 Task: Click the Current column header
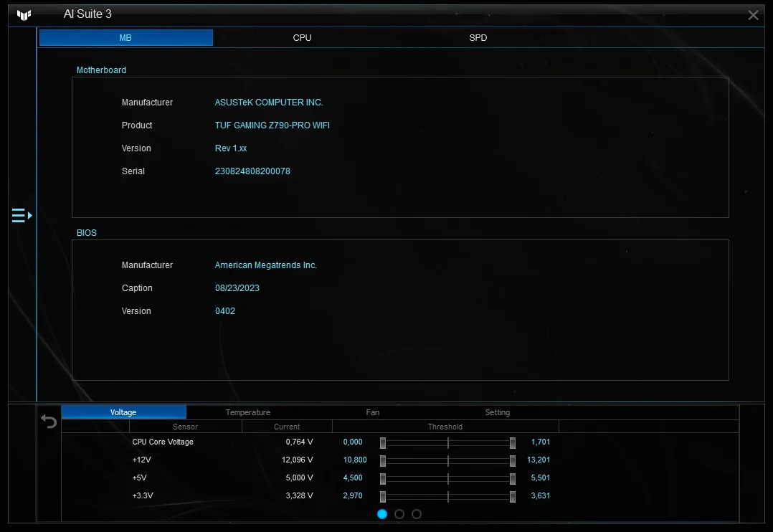coord(287,427)
